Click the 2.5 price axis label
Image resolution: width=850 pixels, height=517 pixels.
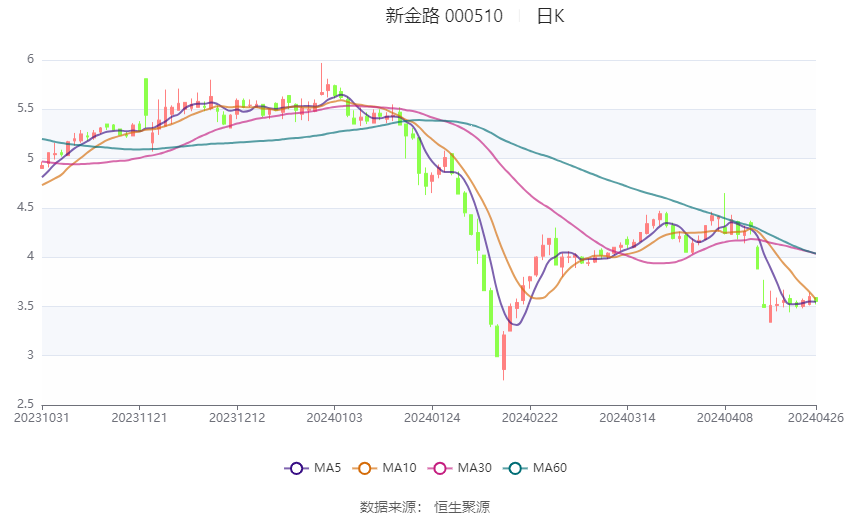coord(26,404)
